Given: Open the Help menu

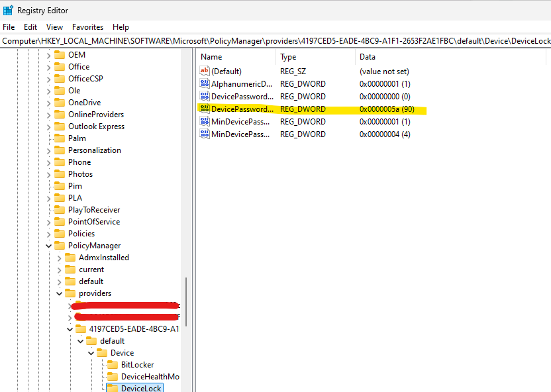Looking at the screenshot, I should (x=121, y=27).
